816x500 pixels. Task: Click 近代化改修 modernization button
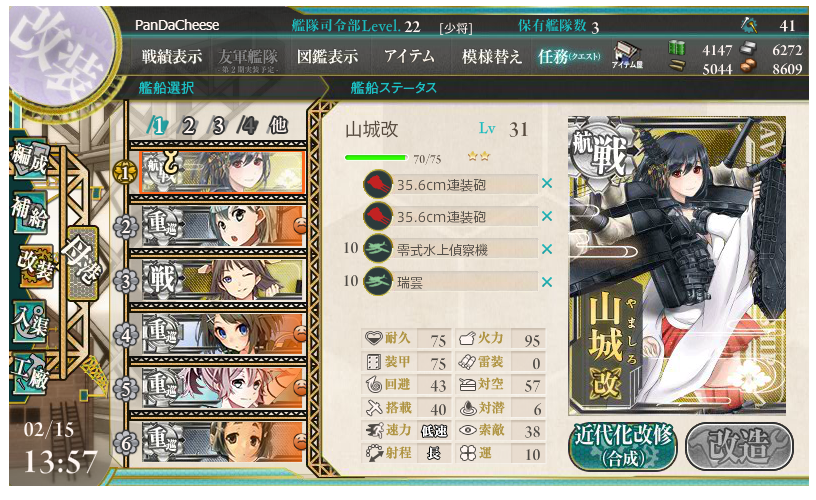coord(623,446)
